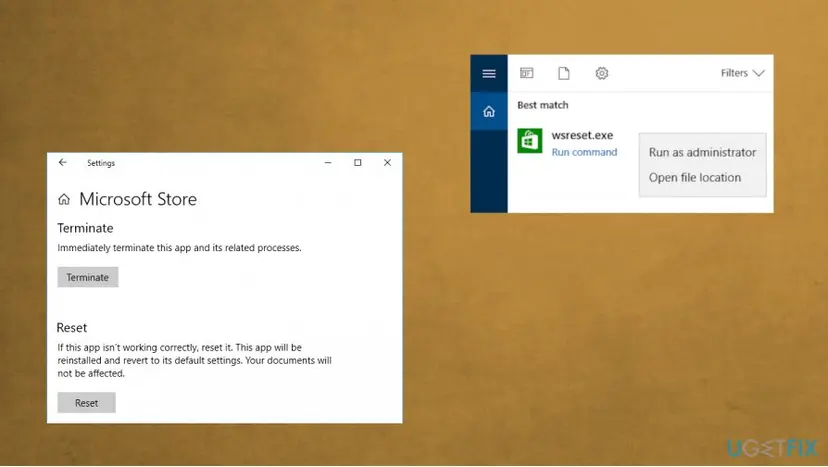Open the hamburger menu in search panel

(488, 73)
